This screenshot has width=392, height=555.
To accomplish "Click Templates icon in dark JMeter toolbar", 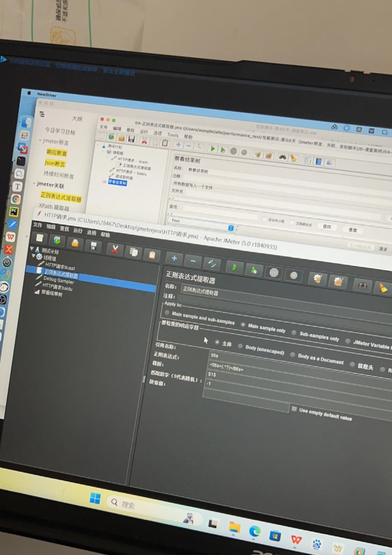I will [57, 241].
